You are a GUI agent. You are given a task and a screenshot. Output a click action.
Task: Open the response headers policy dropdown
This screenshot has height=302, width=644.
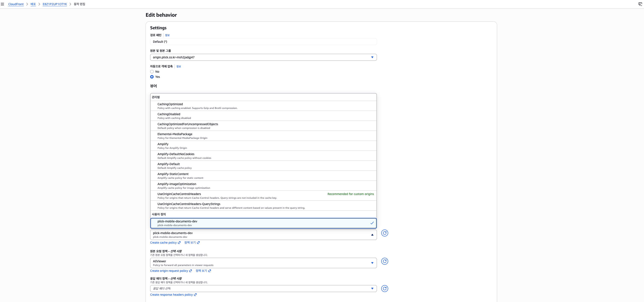(x=263, y=289)
